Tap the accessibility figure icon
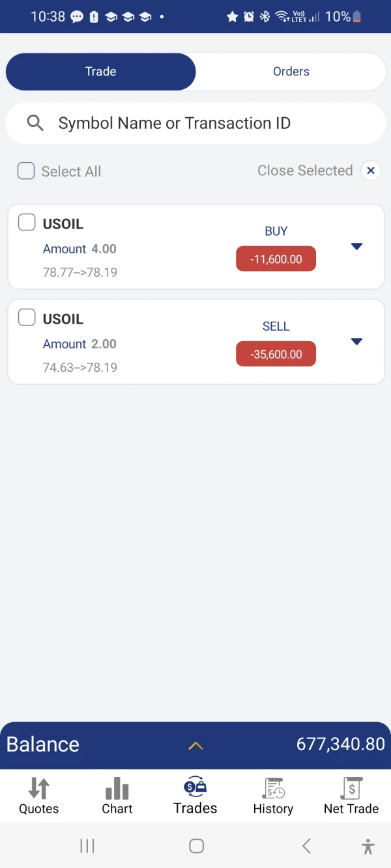The image size is (391, 868). [x=368, y=847]
